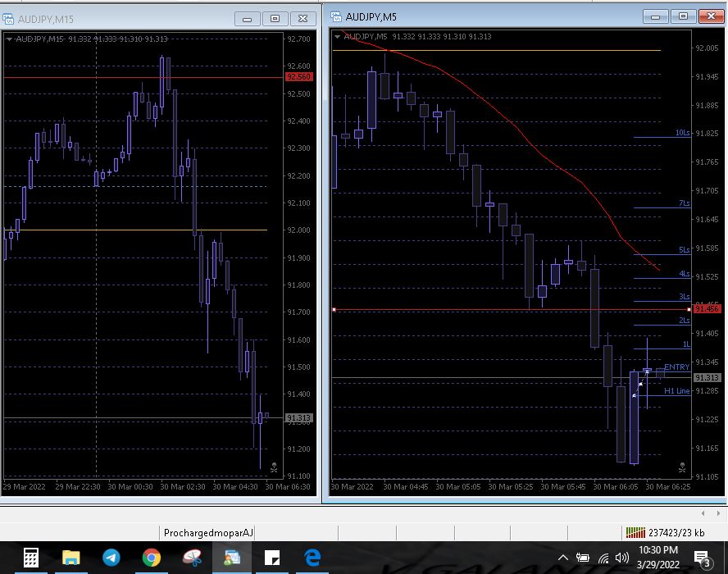728x574 pixels.
Task: Open Sticky Notes from the taskbar
Action: coord(272,558)
